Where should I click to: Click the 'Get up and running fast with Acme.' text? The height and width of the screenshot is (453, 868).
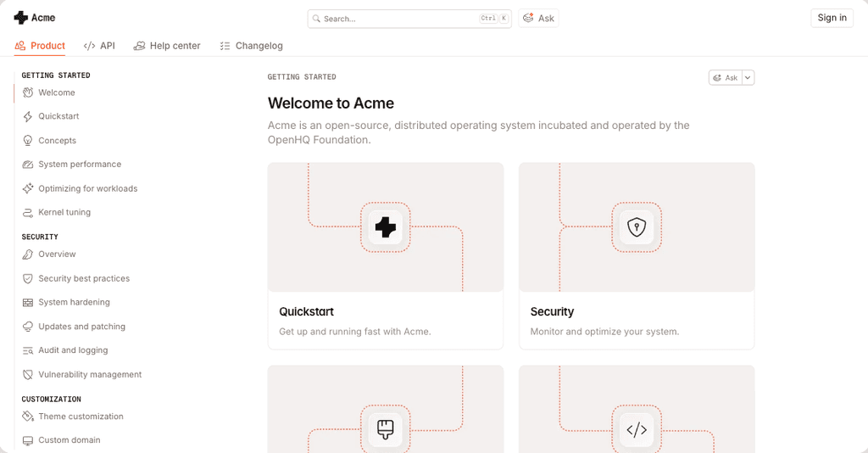(x=355, y=332)
